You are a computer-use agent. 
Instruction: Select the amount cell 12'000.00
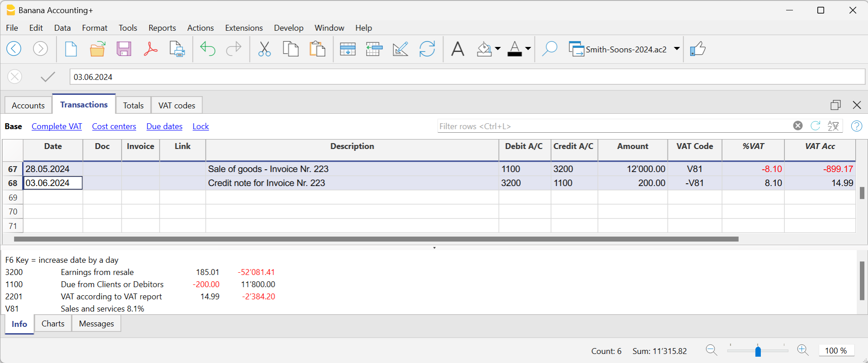point(632,169)
